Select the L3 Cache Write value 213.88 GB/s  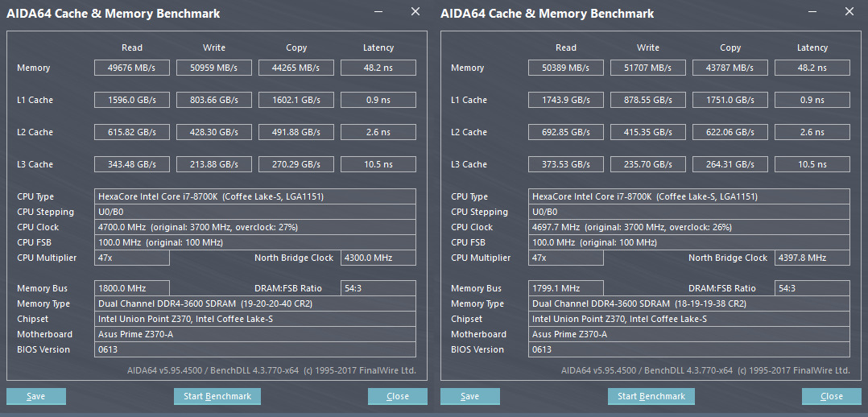[x=214, y=164]
